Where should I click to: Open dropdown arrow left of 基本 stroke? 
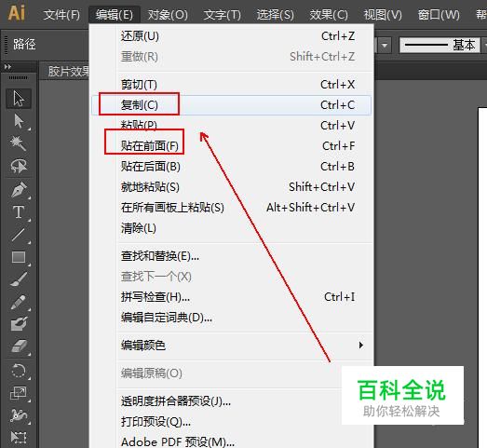[385, 45]
